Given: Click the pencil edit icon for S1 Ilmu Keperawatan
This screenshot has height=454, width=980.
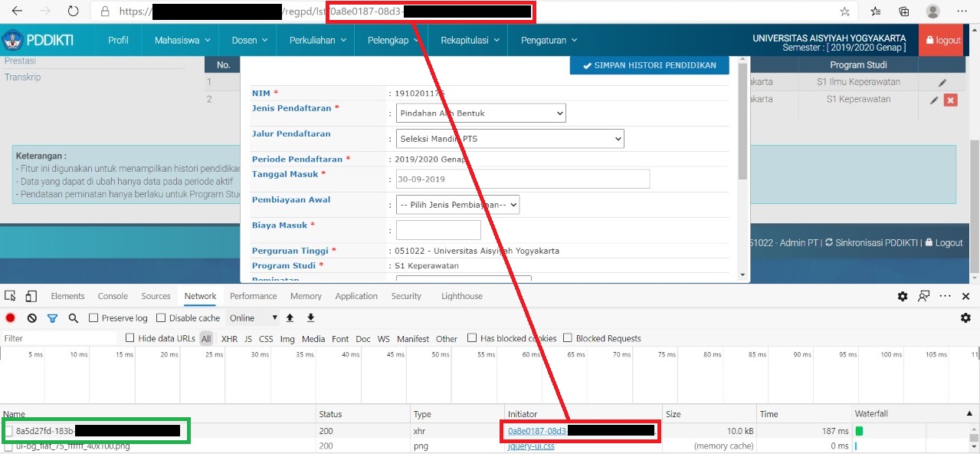Looking at the screenshot, I should (x=942, y=83).
